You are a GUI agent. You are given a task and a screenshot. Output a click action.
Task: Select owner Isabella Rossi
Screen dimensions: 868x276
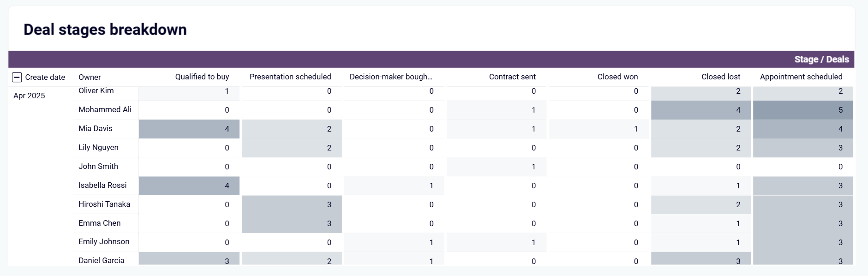pos(102,185)
